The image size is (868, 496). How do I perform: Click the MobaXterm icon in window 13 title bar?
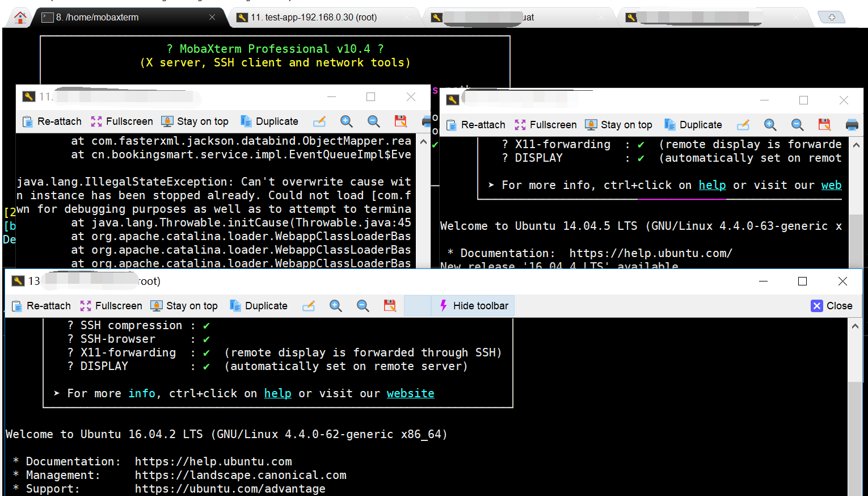click(18, 281)
